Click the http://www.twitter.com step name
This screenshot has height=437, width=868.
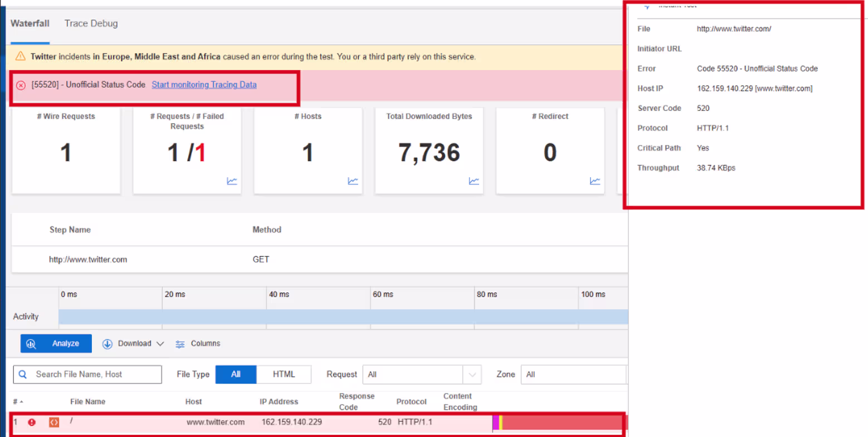coord(88,259)
